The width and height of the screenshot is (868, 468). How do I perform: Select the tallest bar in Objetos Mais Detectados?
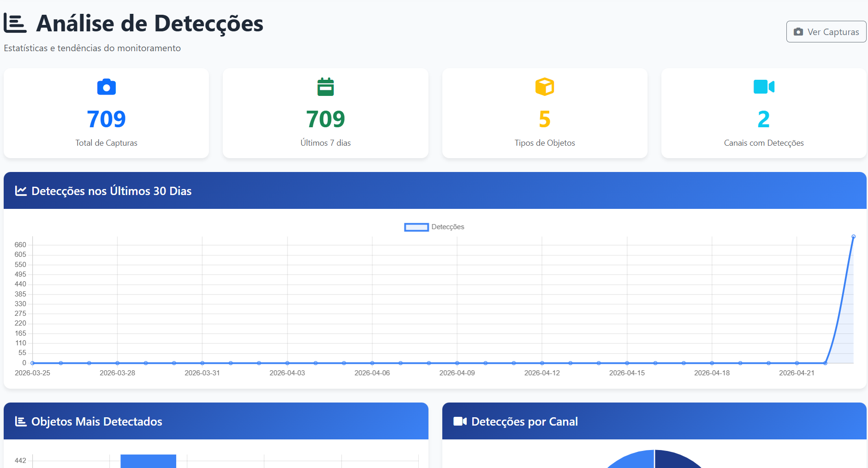click(148, 461)
